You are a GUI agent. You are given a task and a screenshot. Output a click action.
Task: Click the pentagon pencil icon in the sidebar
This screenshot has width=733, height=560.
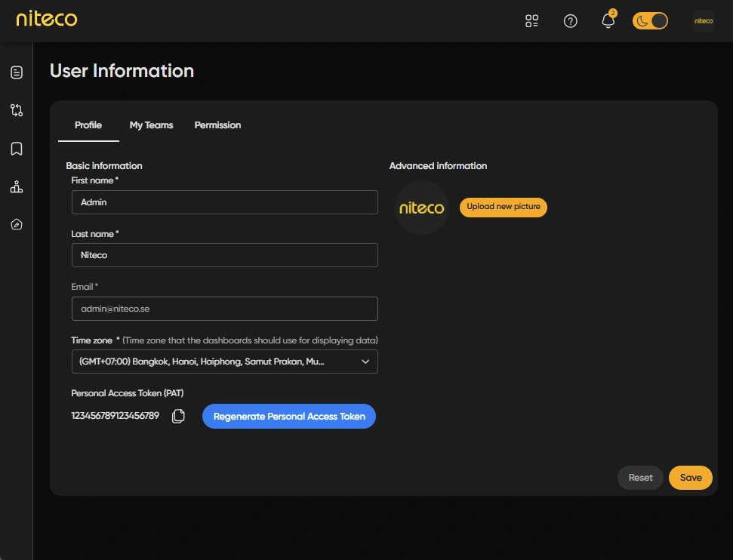click(x=17, y=225)
